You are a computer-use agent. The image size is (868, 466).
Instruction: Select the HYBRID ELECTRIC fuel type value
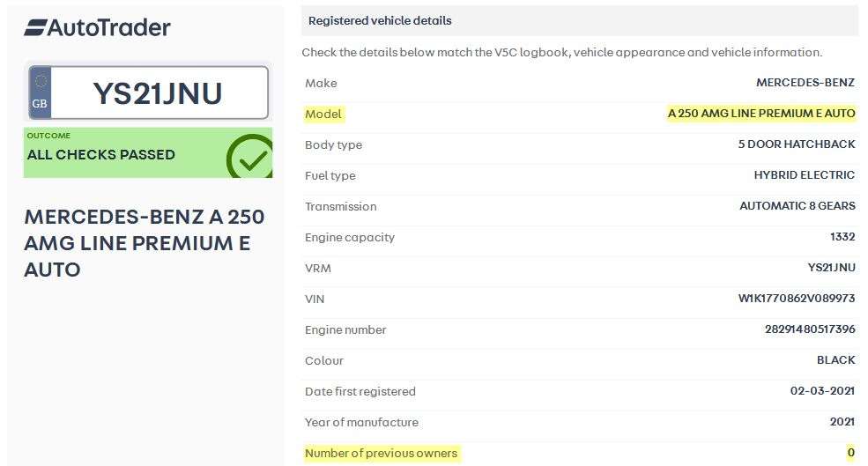(x=804, y=175)
